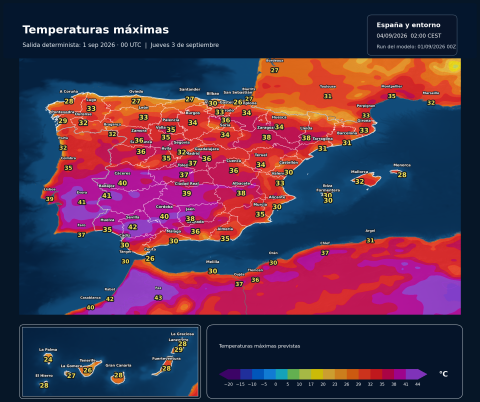Open the Canary Islands inset map

pos(110,361)
